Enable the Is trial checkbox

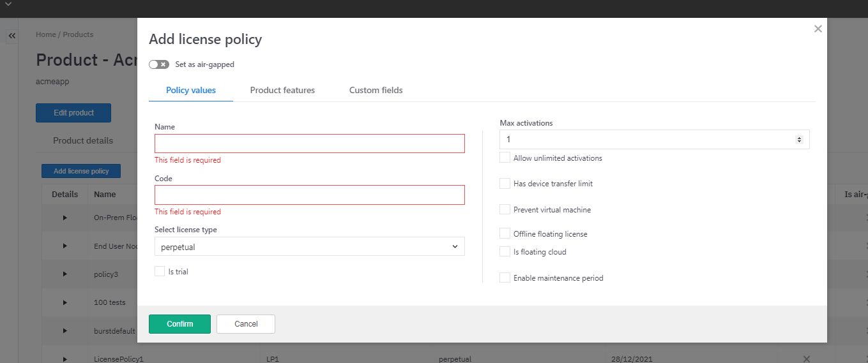coord(160,272)
